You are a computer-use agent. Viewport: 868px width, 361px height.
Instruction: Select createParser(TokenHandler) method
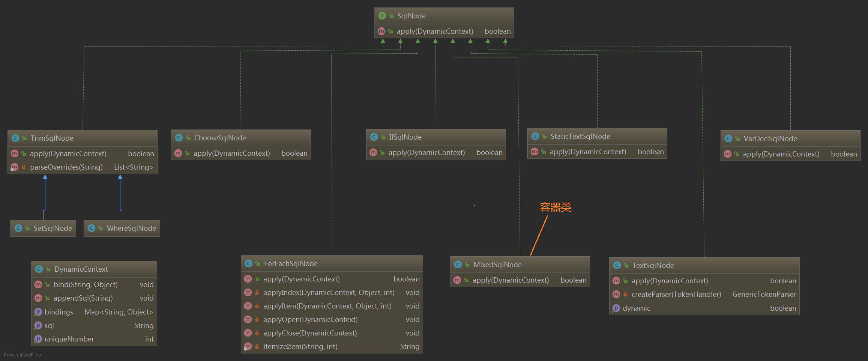coord(676,294)
